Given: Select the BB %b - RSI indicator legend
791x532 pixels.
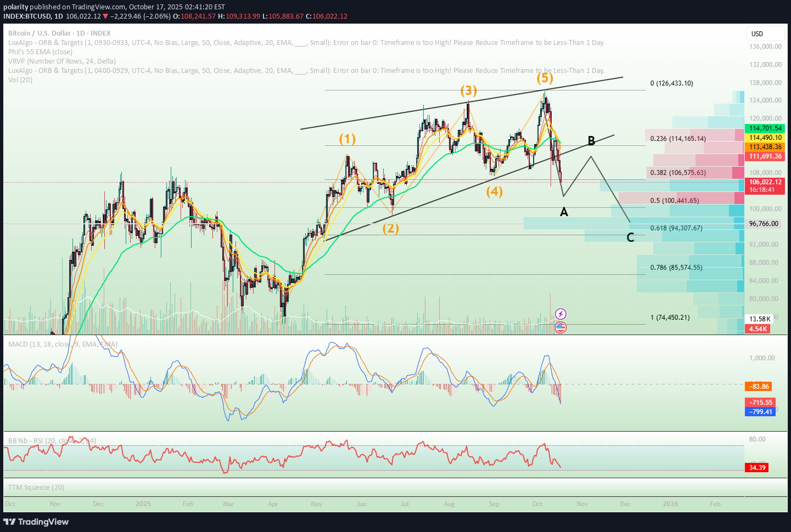Looking at the screenshot, I should (x=52, y=440).
